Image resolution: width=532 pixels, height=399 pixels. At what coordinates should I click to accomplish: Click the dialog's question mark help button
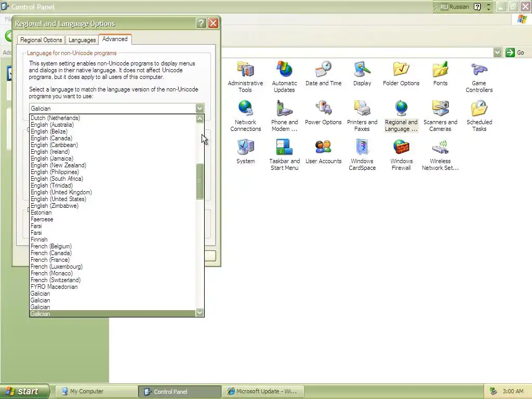201,23
